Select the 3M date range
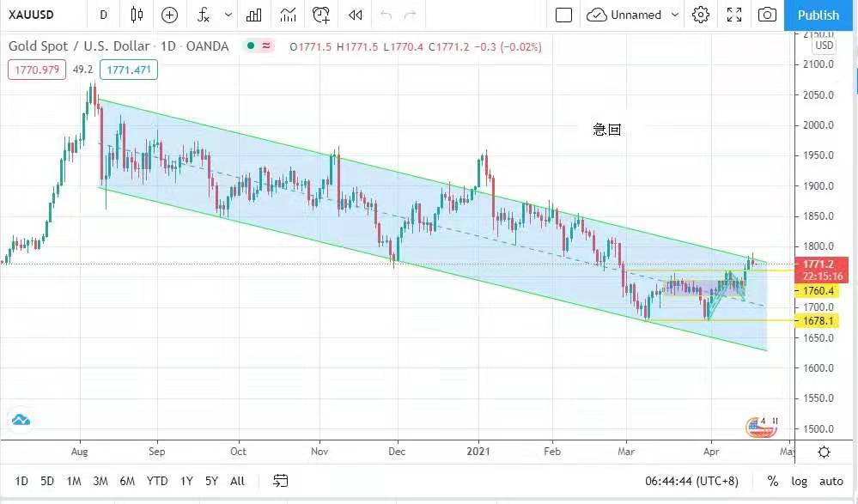Screen dimensions: 858x504 tap(100, 481)
